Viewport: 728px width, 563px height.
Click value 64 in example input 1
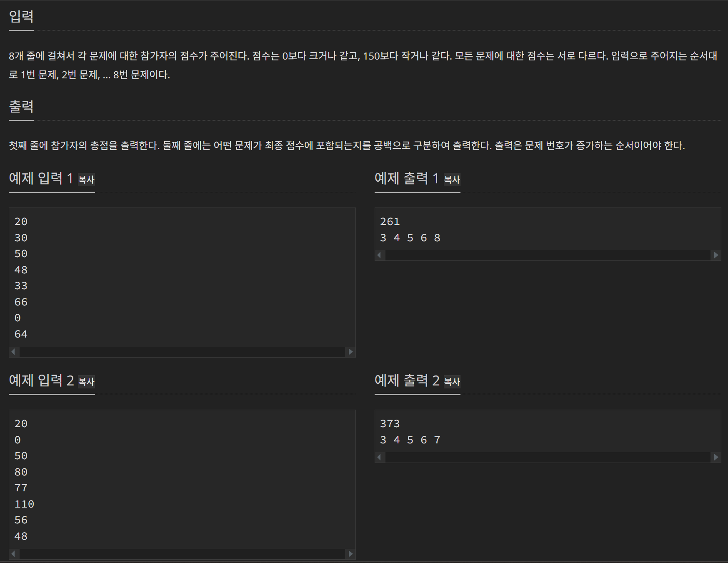21,334
